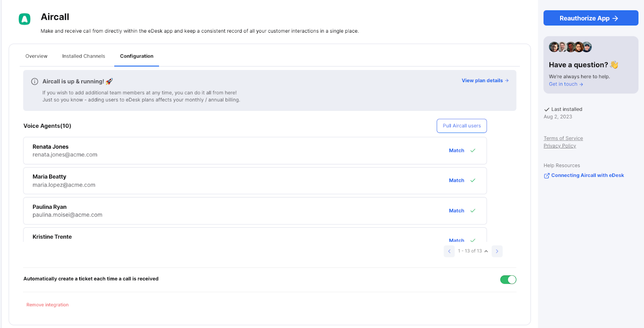Switch to the Installed Channels tab

point(84,56)
